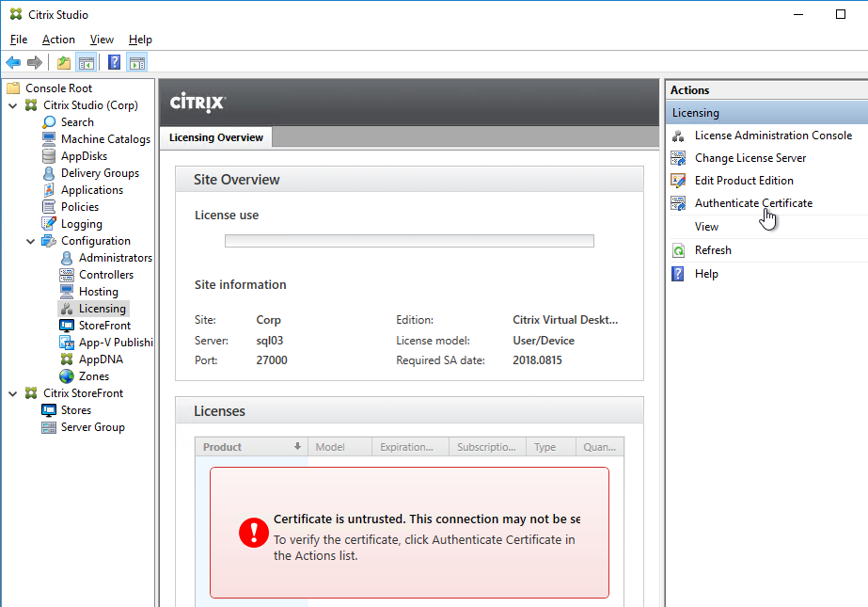Open the Action menu

click(x=58, y=40)
